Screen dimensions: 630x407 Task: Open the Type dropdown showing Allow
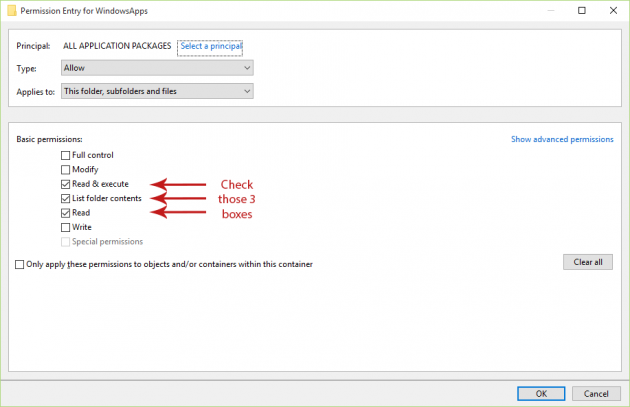(x=157, y=68)
